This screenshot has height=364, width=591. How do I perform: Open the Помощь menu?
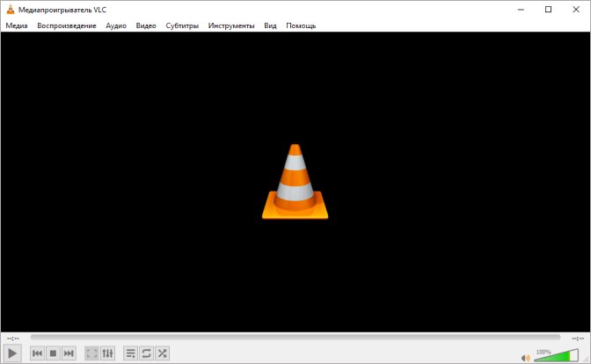(301, 25)
